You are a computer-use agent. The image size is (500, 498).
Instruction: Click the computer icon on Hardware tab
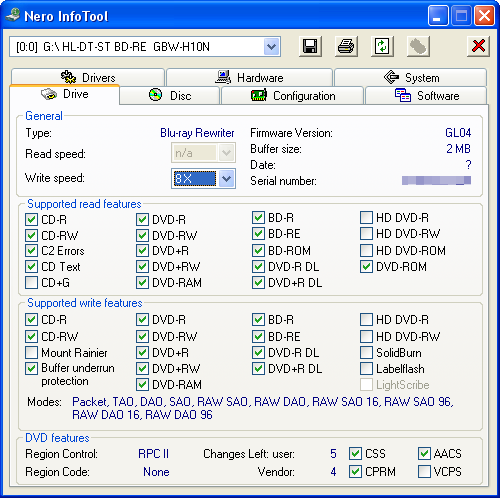[223, 77]
